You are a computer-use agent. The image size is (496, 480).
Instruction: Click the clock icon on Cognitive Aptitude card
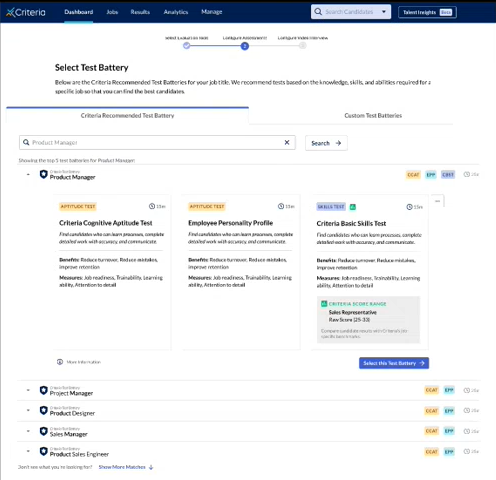point(152,206)
